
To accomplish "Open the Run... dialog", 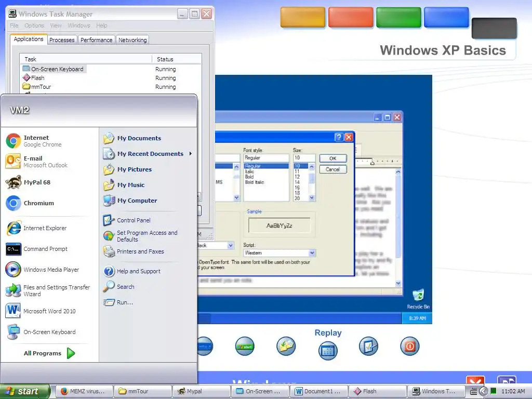I will click(x=118, y=302).
